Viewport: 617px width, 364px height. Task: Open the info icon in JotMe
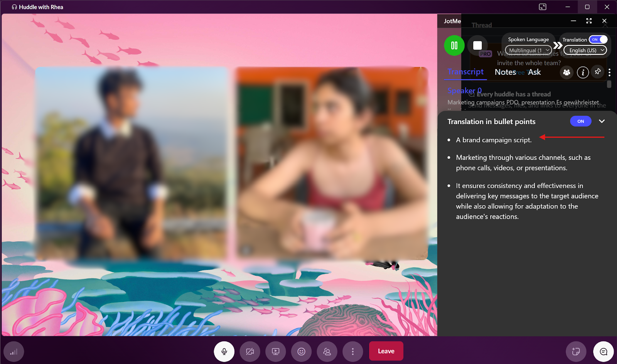(583, 72)
